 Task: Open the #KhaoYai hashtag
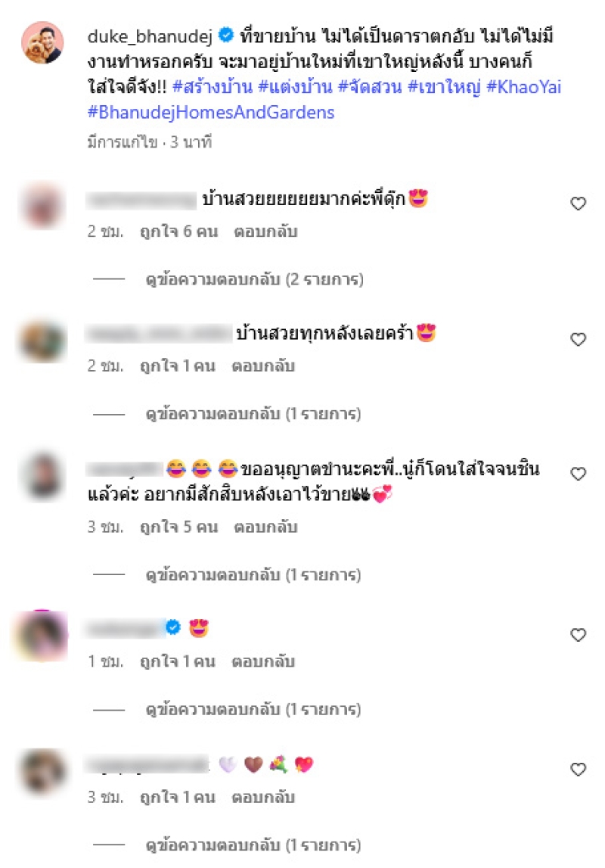[x=524, y=87]
